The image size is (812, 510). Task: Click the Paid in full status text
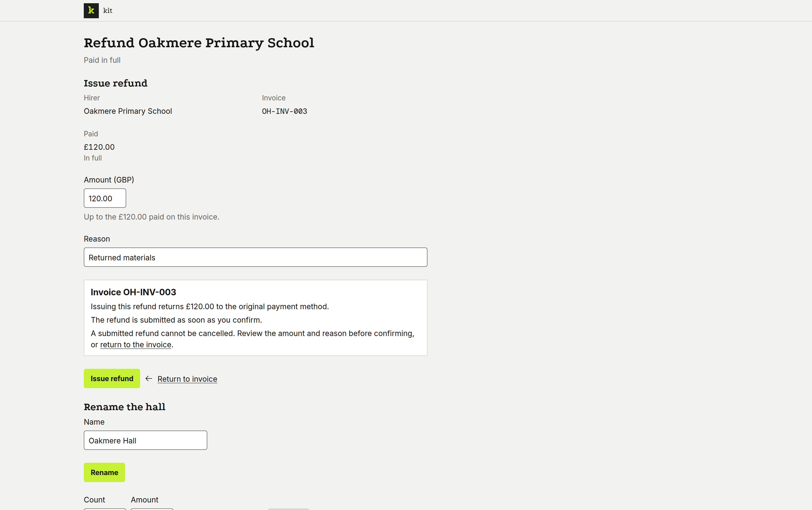tap(102, 60)
